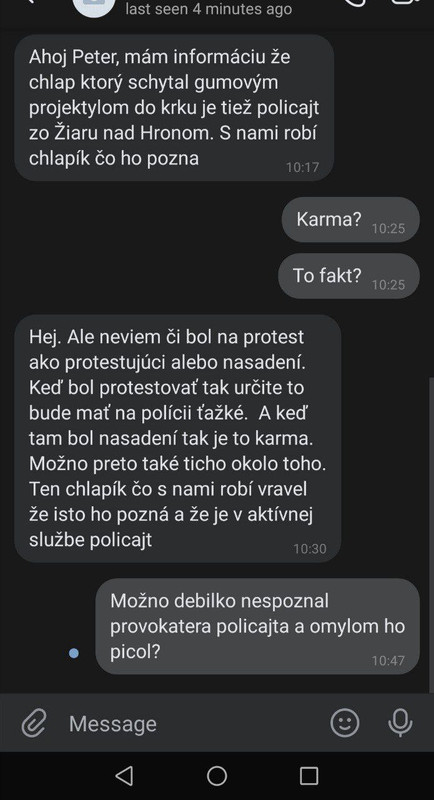Tap the 10:47 timestamp on last message

388,661
